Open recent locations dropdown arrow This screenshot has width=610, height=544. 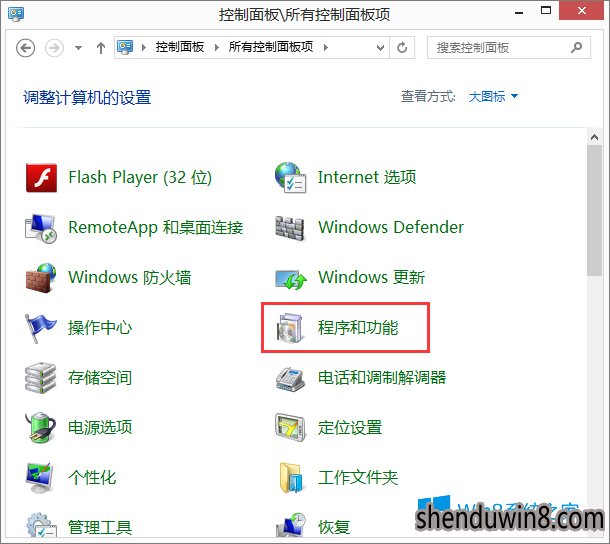[x=78, y=48]
